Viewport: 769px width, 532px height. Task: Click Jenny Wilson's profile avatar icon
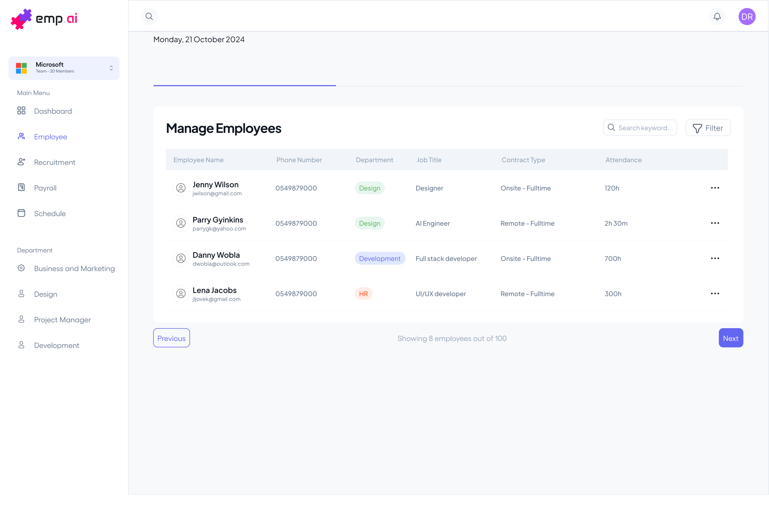click(181, 188)
